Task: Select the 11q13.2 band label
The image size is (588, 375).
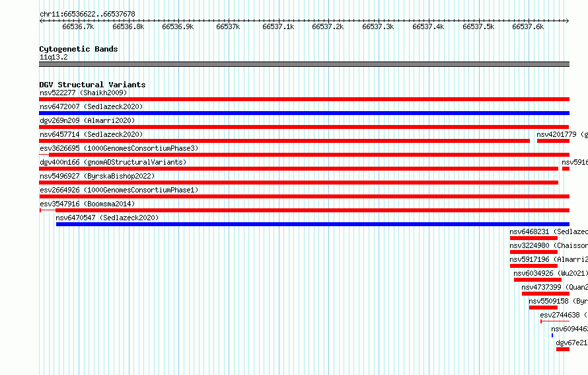Action: [x=54, y=57]
